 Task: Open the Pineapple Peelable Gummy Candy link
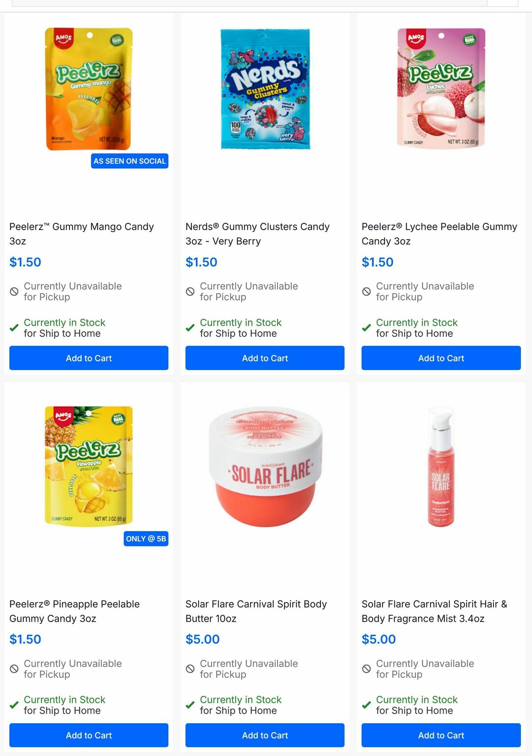[x=74, y=611]
